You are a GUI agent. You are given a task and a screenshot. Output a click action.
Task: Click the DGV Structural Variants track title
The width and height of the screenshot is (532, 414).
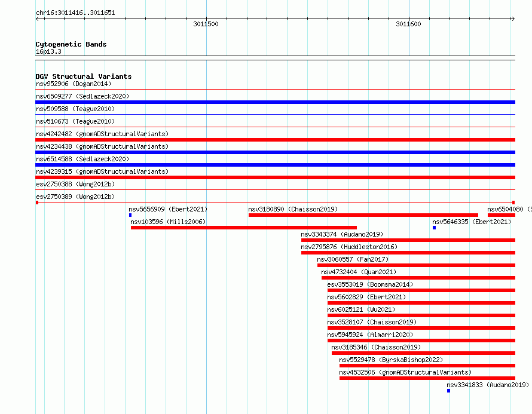[x=84, y=76]
